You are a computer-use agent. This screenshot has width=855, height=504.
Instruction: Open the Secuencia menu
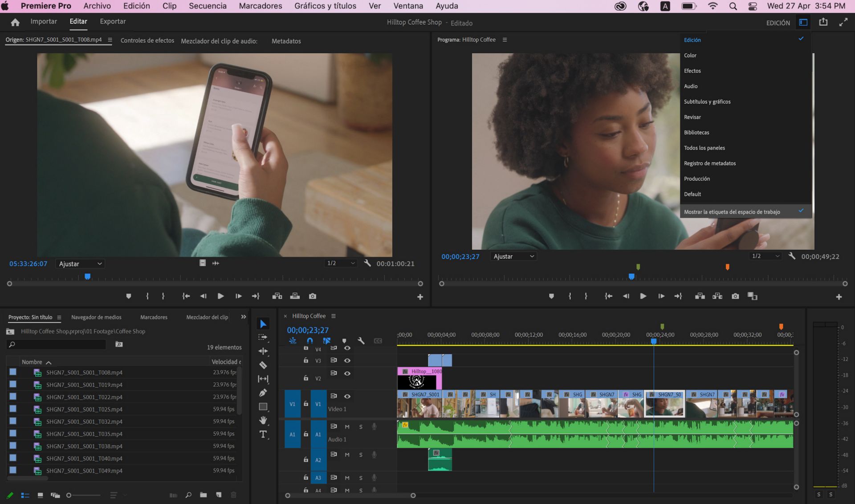pyautogui.click(x=207, y=6)
